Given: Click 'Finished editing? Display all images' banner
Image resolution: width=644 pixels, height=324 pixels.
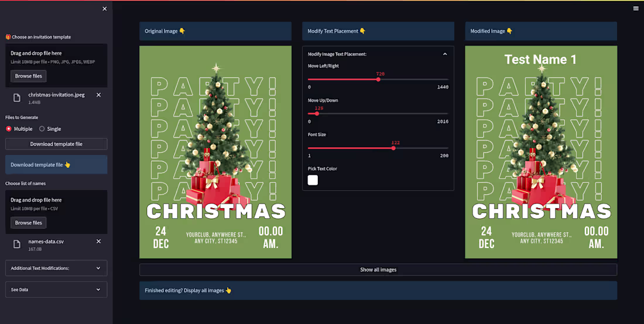Looking at the screenshot, I should pyautogui.click(x=378, y=290).
